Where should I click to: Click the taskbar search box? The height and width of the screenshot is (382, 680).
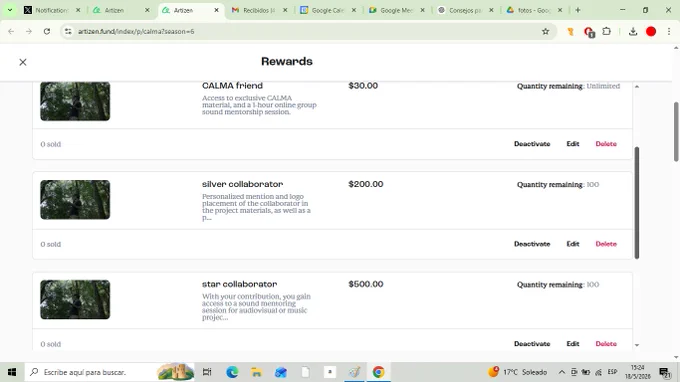click(x=110, y=372)
